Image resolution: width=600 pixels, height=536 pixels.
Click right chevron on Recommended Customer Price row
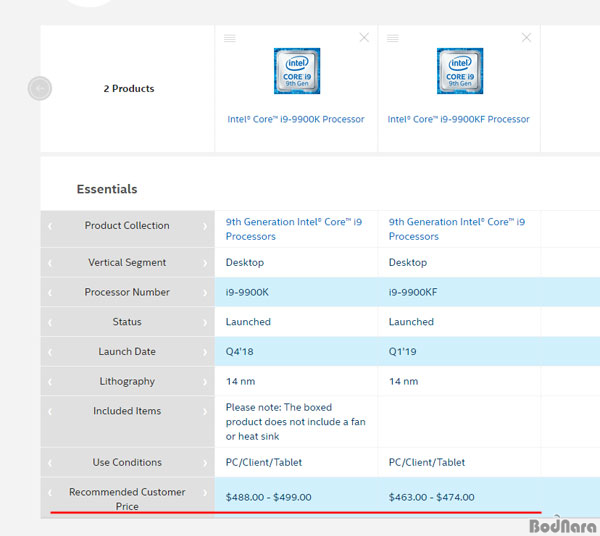point(205,492)
